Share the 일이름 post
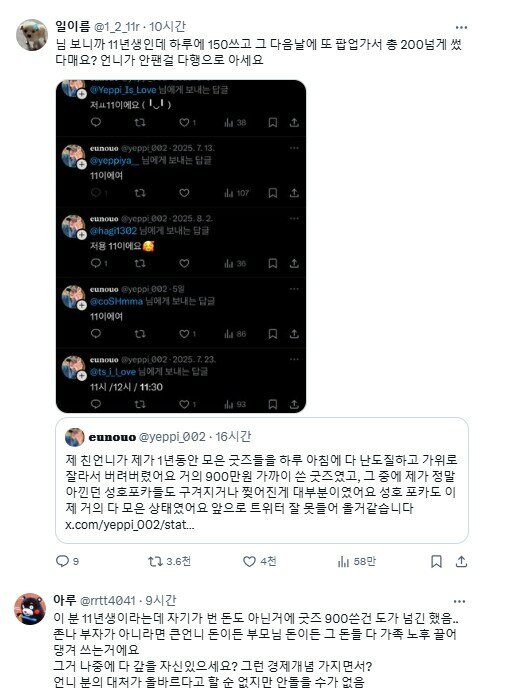This screenshot has width=507, height=692. coord(461,561)
